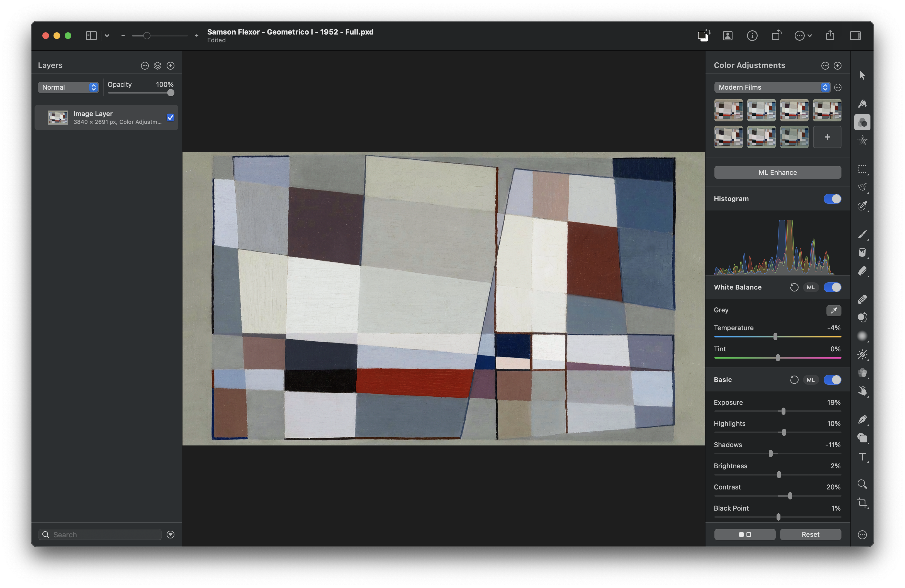The width and height of the screenshot is (905, 588).
Task: Click the ML Enhance button
Action: click(x=777, y=172)
